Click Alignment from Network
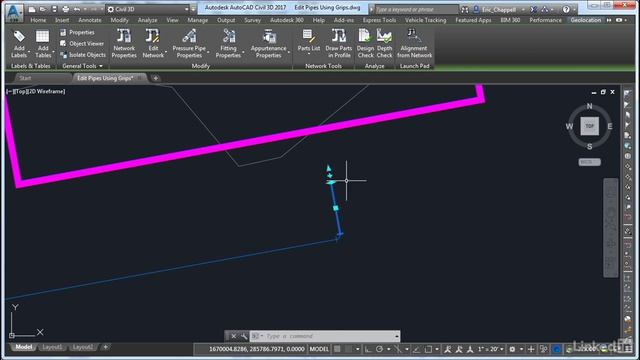The height and width of the screenshot is (360, 640). pos(414,44)
